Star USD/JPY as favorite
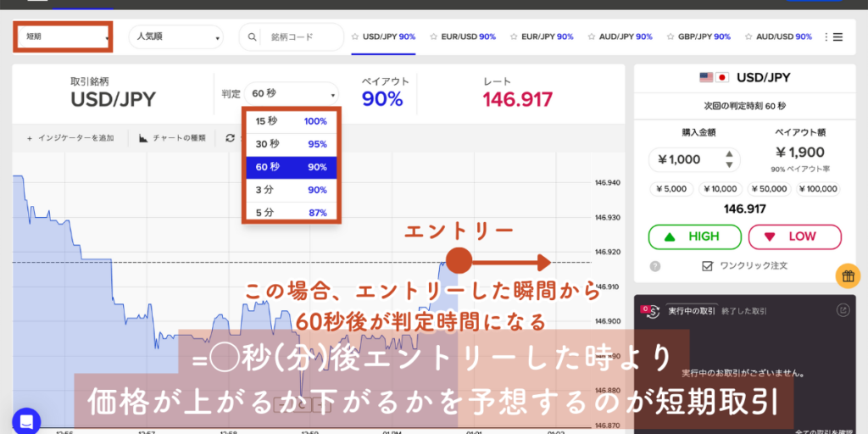This screenshot has width=868, height=434. click(355, 36)
